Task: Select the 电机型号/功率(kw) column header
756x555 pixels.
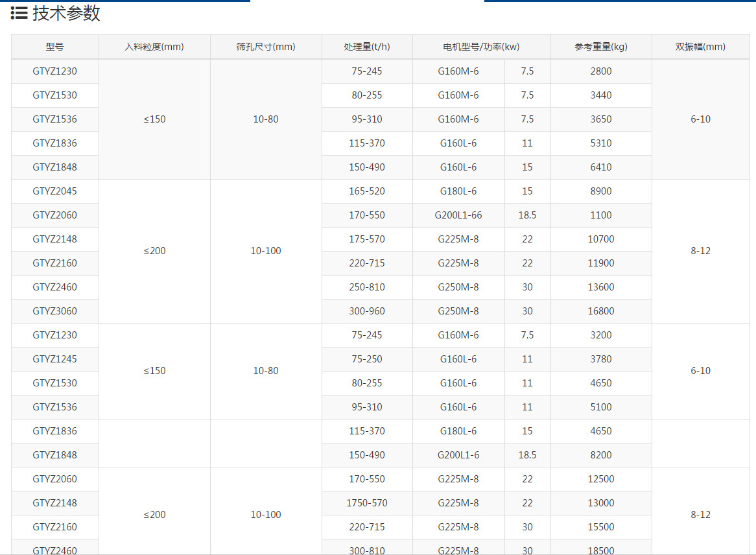Action: click(481, 47)
